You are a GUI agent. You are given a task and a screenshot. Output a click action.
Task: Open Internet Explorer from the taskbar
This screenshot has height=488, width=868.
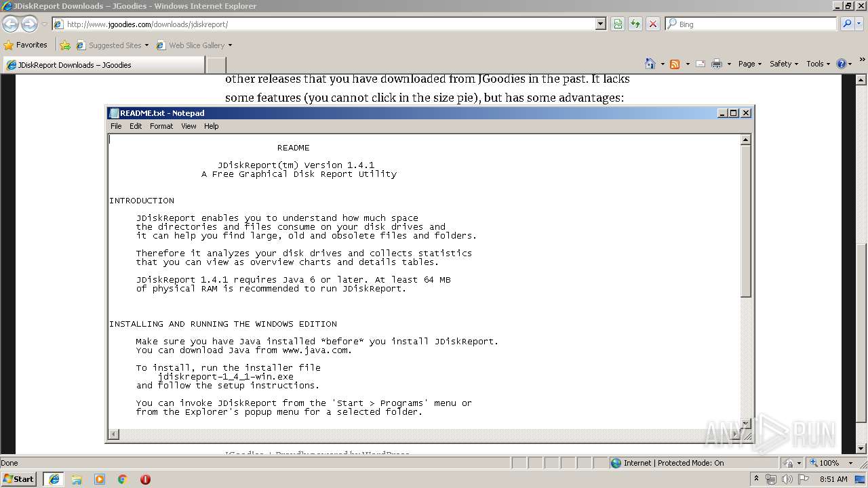(x=54, y=479)
